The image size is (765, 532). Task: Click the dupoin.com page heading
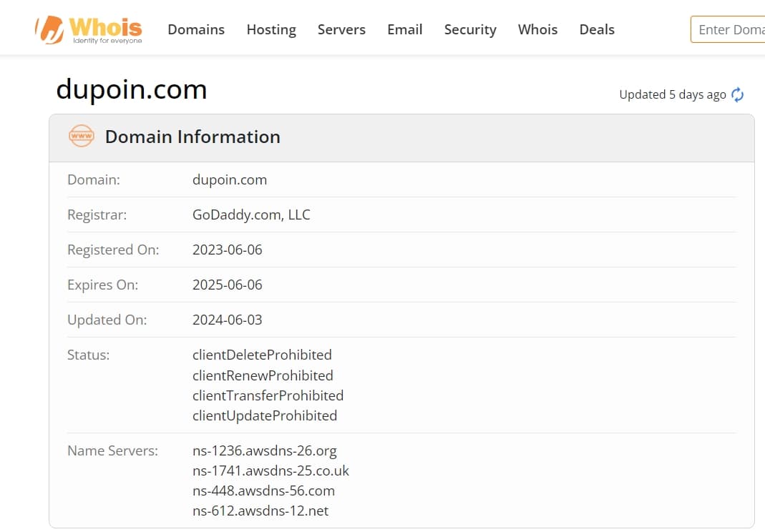[132, 89]
